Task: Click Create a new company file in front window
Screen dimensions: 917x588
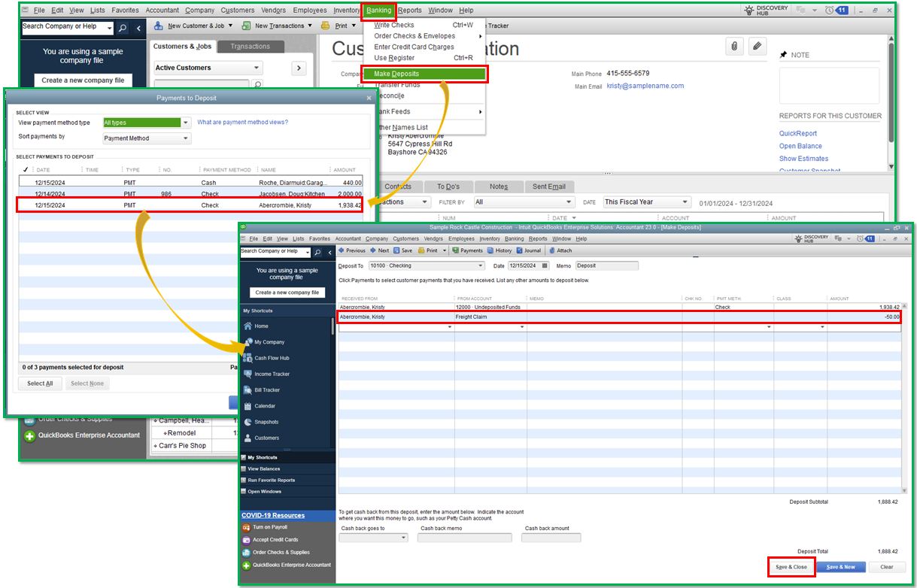Action: click(x=287, y=292)
